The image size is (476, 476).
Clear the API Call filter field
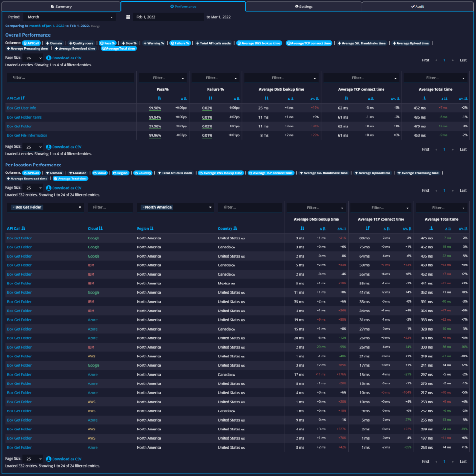[x=80, y=207]
